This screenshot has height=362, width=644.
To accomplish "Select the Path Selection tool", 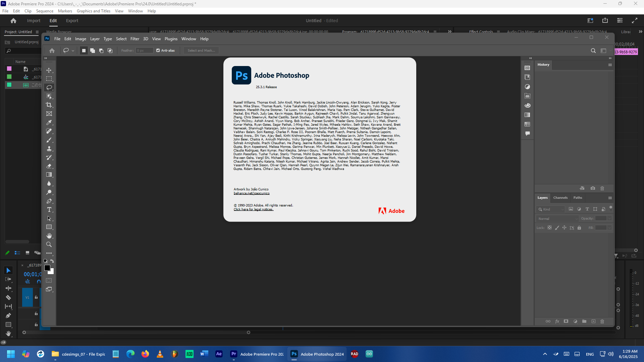I will pos(49,218).
